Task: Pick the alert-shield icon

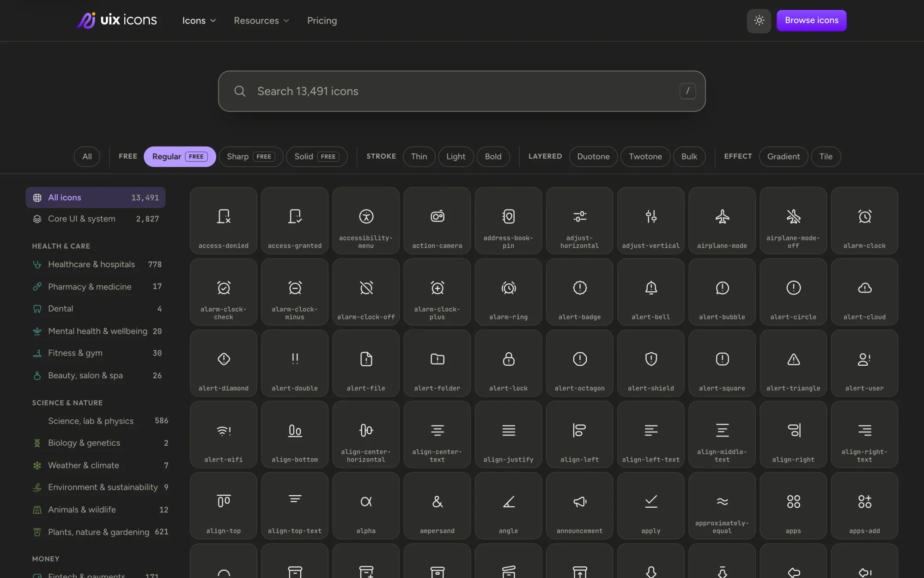Action: 651,363
